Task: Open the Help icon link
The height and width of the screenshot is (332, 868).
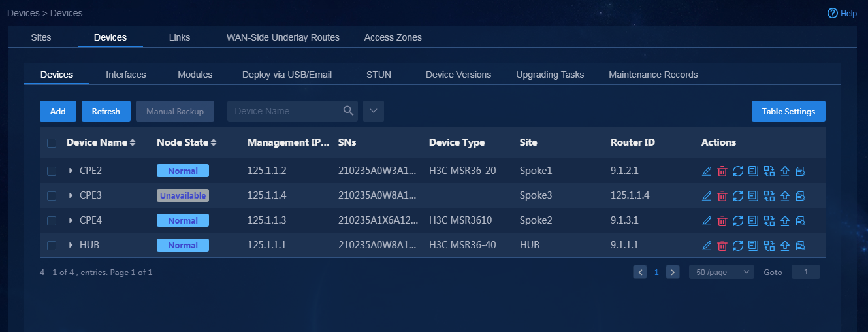Action: point(833,13)
